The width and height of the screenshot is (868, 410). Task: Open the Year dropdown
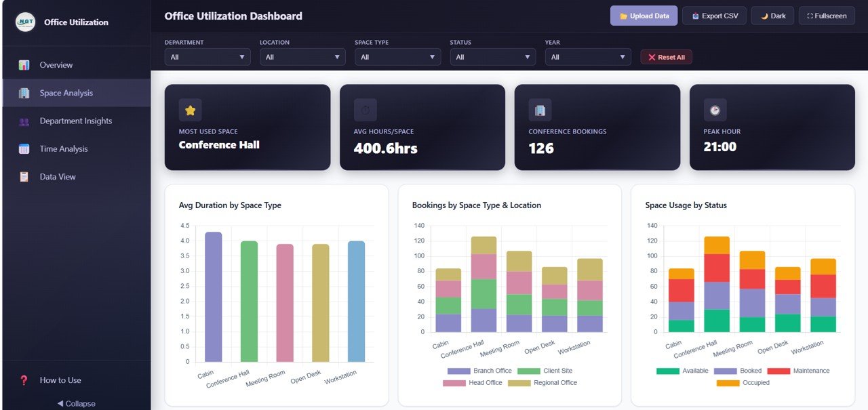pyautogui.click(x=587, y=57)
